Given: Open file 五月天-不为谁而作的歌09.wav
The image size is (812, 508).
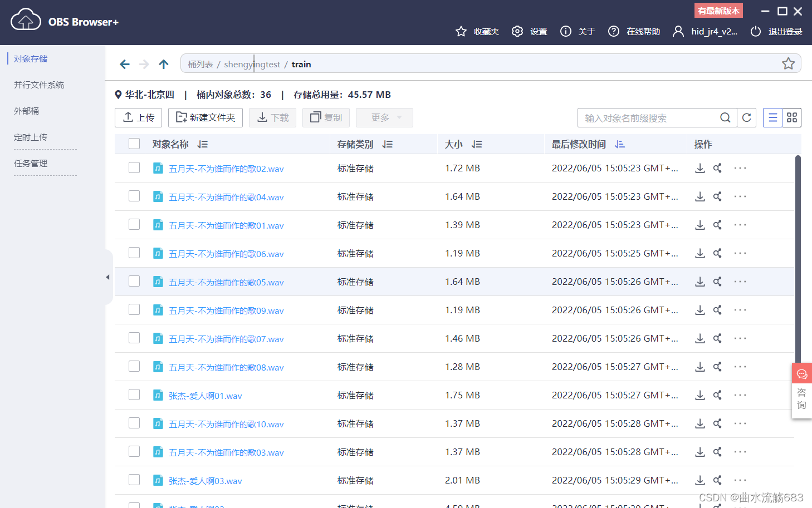Looking at the screenshot, I should click(226, 311).
